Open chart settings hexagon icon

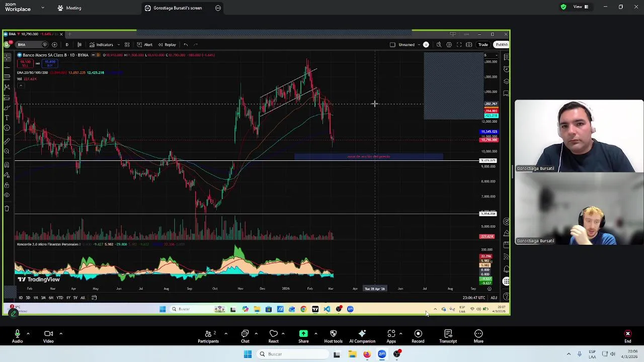tap(449, 45)
